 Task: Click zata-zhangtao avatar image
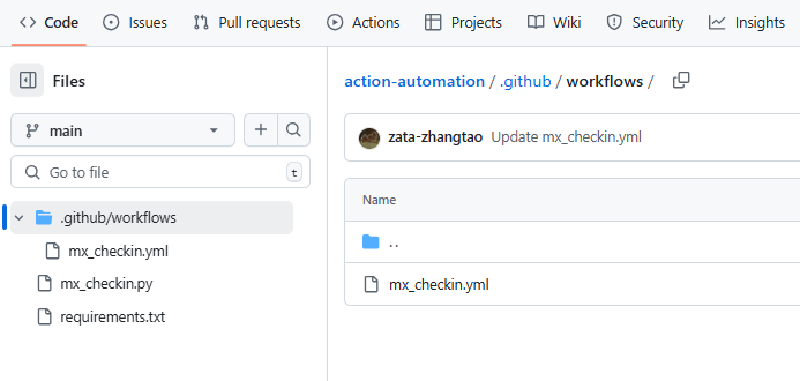[x=369, y=138]
